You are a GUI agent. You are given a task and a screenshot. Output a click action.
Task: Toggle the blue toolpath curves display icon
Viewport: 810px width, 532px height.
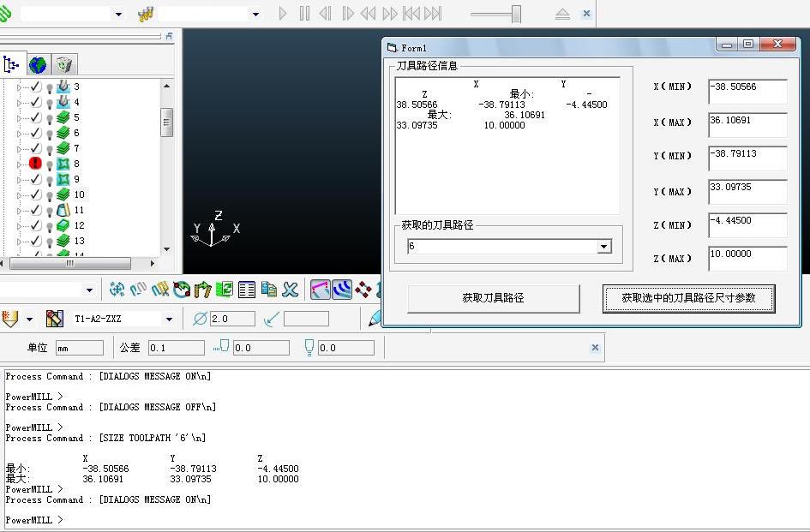(x=342, y=290)
